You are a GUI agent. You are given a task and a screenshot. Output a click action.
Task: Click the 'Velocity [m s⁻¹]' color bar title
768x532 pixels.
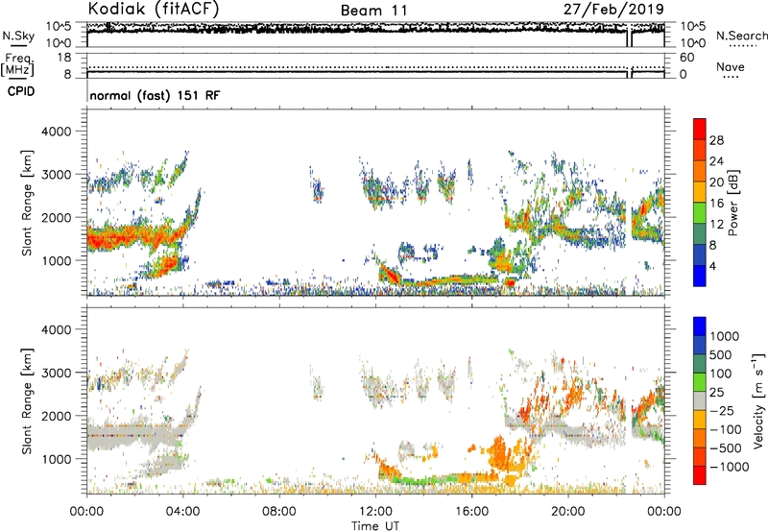click(x=758, y=400)
